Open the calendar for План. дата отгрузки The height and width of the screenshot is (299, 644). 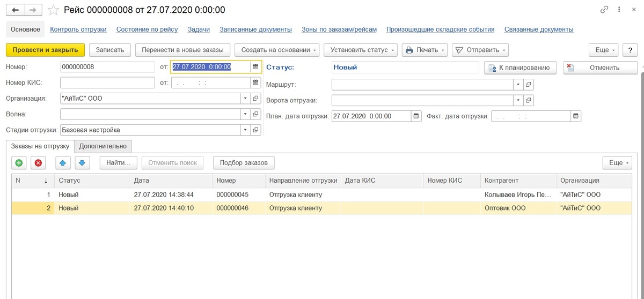click(416, 116)
